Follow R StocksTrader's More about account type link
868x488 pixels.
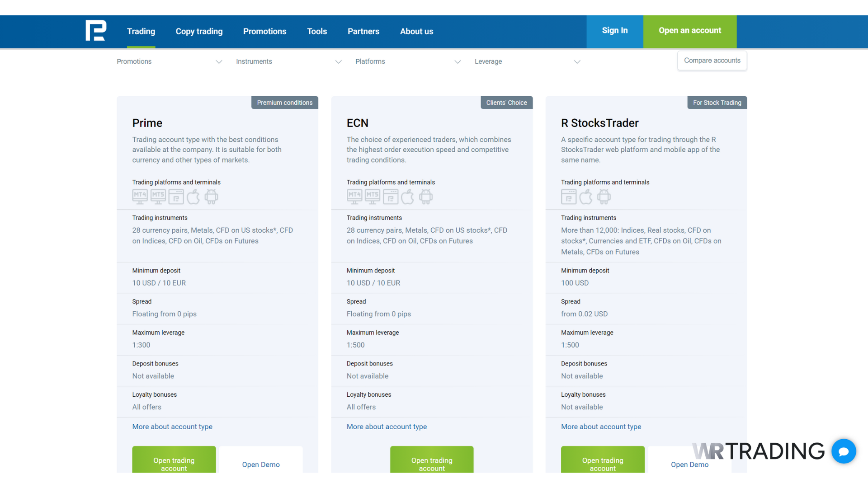(x=601, y=427)
